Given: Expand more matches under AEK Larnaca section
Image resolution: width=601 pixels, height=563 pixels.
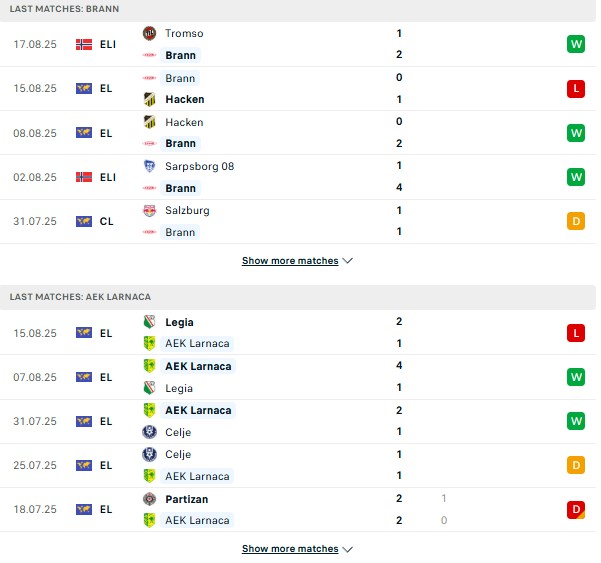Looking at the screenshot, I should pyautogui.click(x=289, y=549).
